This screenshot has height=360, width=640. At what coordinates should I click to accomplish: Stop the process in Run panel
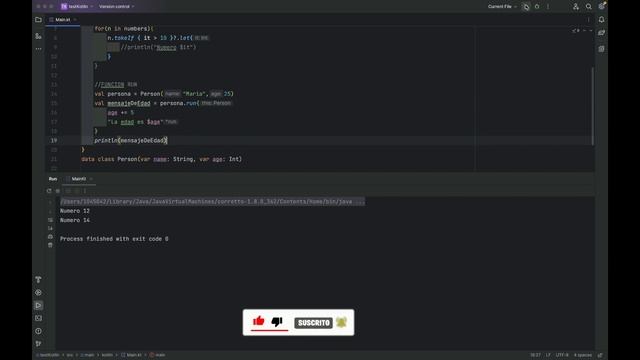(x=58, y=191)
